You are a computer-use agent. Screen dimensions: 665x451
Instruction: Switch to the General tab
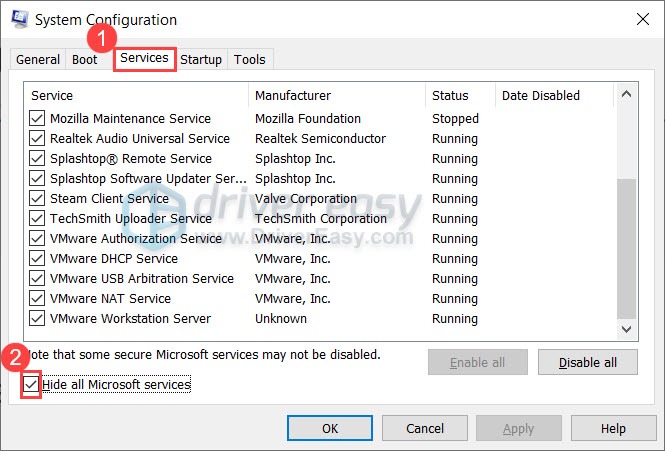[x=38, y=60]
